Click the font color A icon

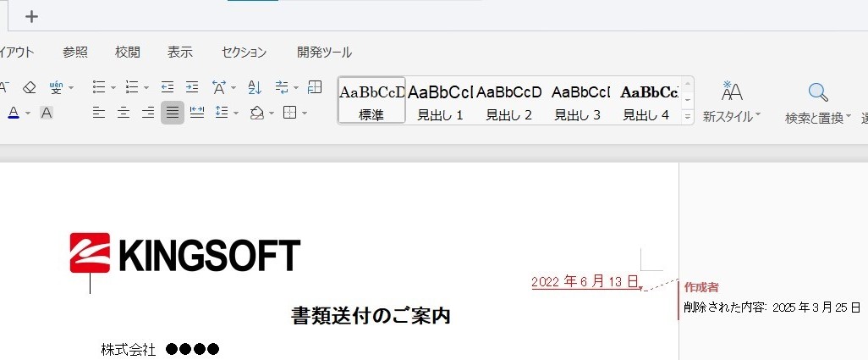click(x=14, y=113)
